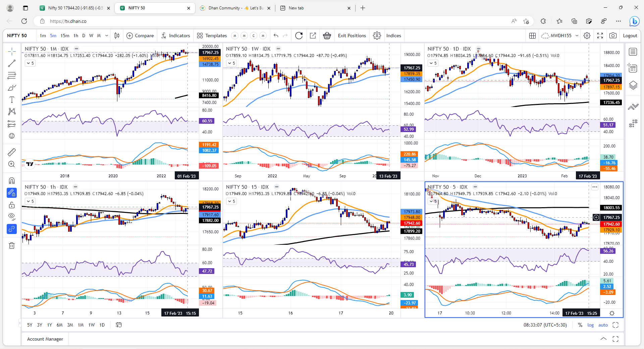
Task: Toggle auto scale mode
Action: point(603,325)
